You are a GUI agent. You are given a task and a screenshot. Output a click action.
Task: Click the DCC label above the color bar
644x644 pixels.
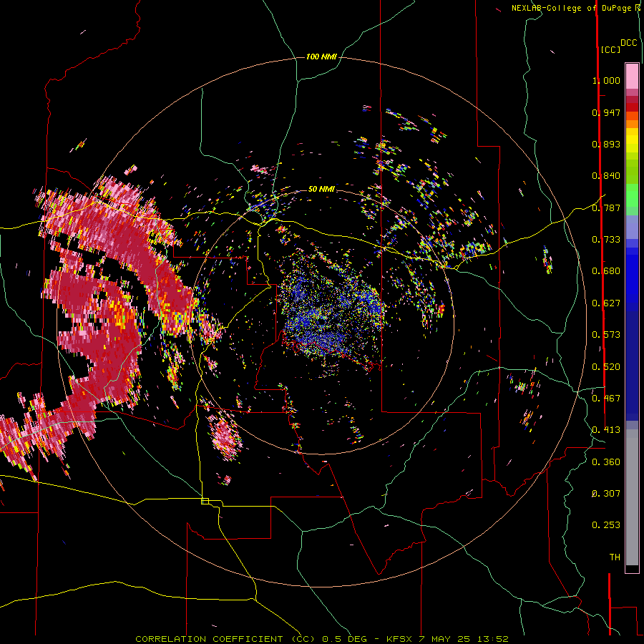click(x=628, y=43)
